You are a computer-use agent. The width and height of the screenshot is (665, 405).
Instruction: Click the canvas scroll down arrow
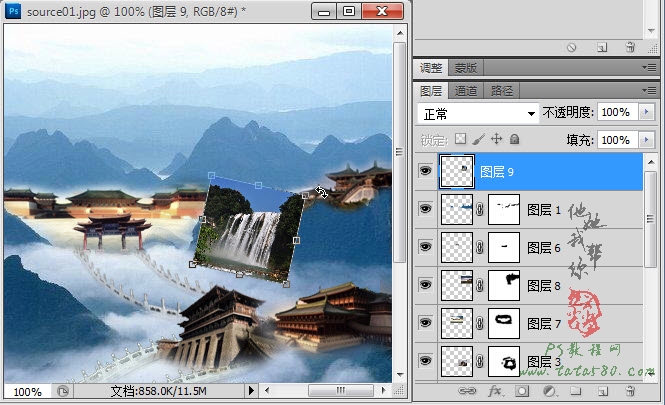pyautogui.click(x=400, y=375)
